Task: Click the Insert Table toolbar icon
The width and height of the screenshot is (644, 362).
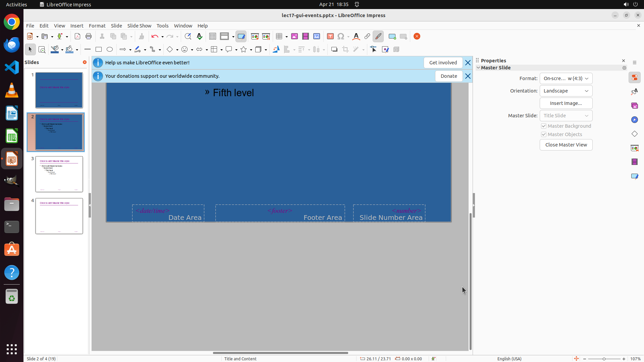Action: click(x=279, y=36)
